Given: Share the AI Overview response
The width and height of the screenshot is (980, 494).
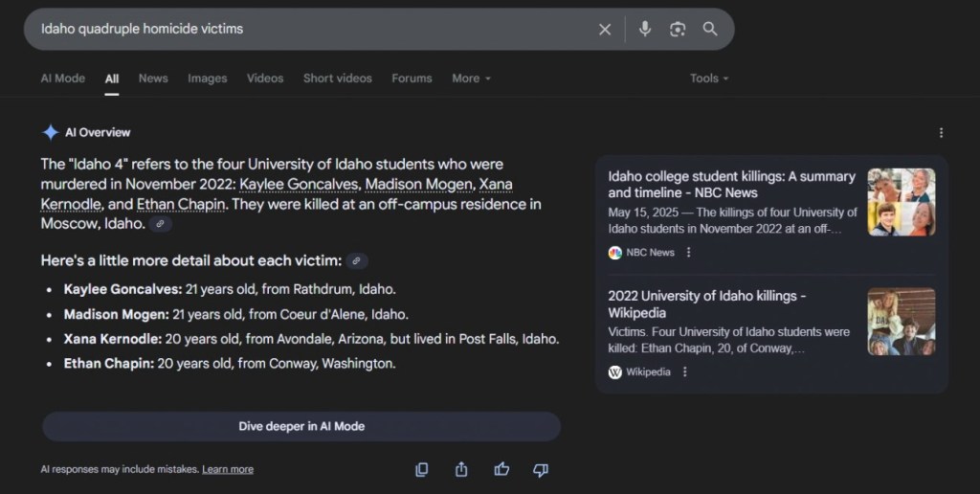Looking at the screenshot, I should pos(461,469).
